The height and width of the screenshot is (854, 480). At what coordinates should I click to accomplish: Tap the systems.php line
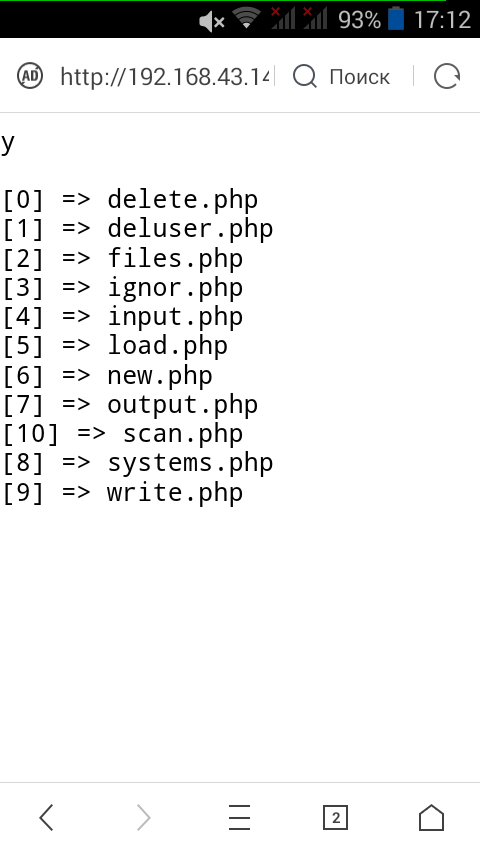137,463
